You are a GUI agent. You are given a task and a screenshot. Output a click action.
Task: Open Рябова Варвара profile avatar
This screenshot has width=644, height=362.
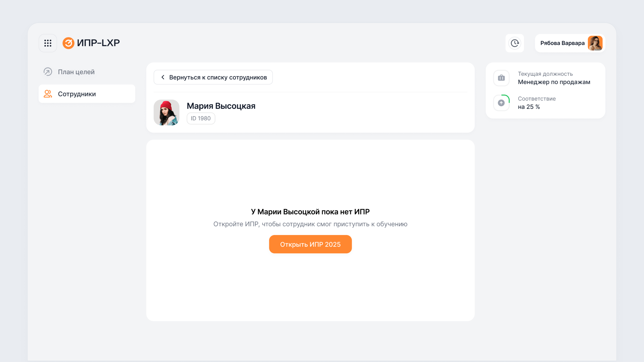click(595, 43)
